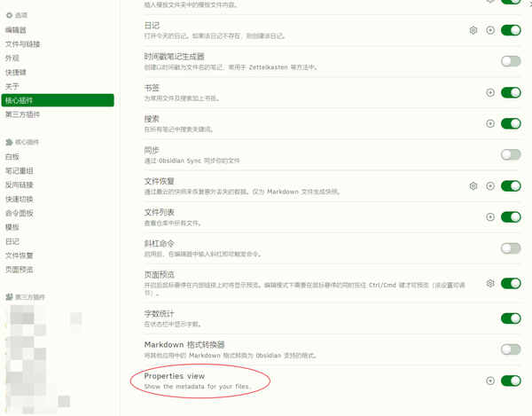Click the Properties view plugin title

[175, 376]
